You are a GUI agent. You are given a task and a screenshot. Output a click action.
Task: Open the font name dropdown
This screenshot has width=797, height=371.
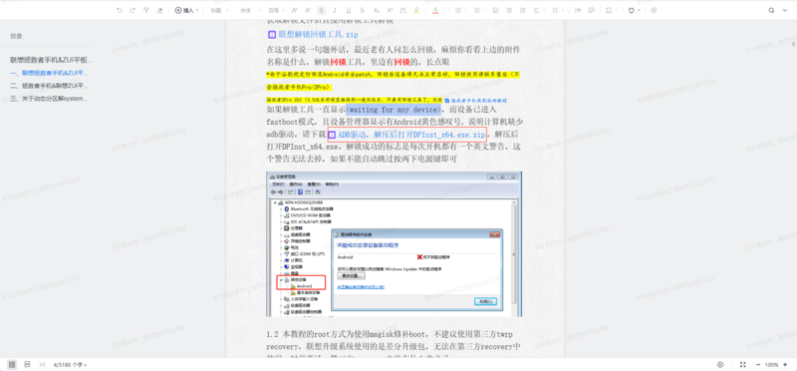pyautogui.click(x=251, y=10)
